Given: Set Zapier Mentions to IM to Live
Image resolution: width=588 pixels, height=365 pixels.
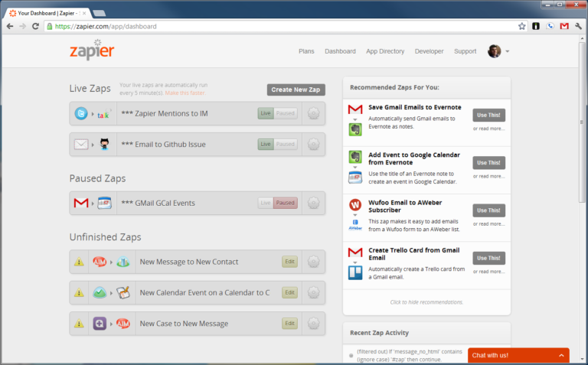Looking at the screenshot, I should pyautogui.click(x=266, y=113).
